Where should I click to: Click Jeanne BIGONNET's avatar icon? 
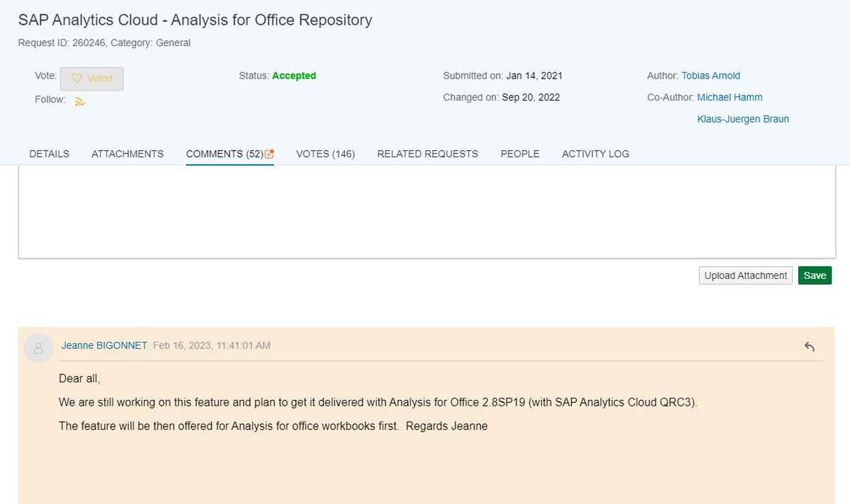[38, 348]
